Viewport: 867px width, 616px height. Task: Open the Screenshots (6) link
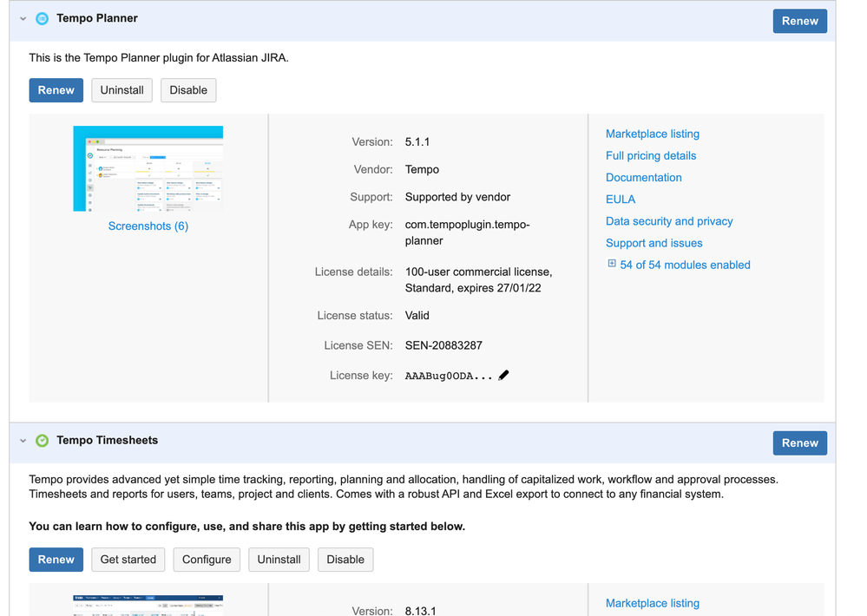point(148,226)
